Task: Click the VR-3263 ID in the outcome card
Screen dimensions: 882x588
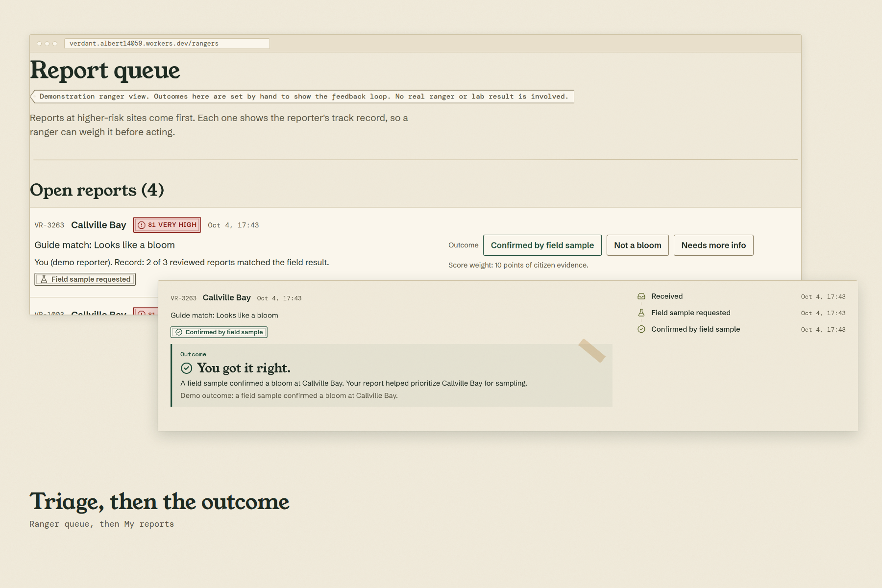Action: [x=183, y=298]
